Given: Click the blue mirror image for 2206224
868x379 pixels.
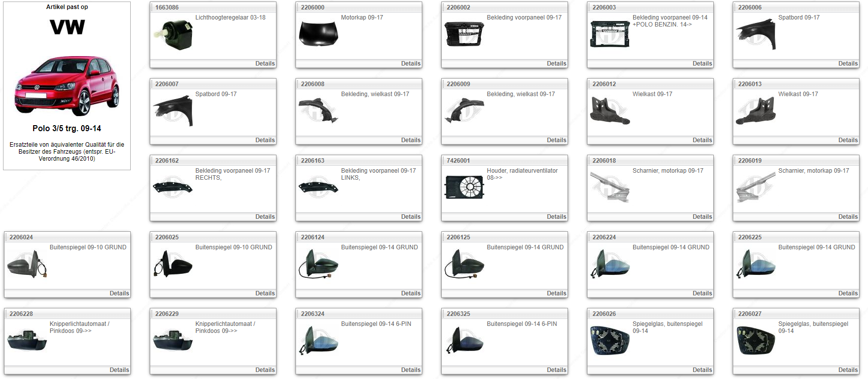Looking at the screenshot, I should (x=610, y=264).
